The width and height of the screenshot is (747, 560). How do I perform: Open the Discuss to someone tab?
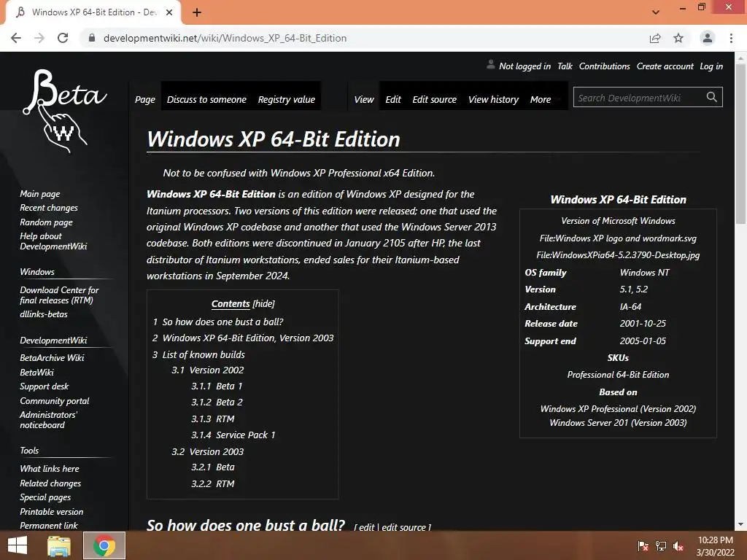click(x=206, y=99)
